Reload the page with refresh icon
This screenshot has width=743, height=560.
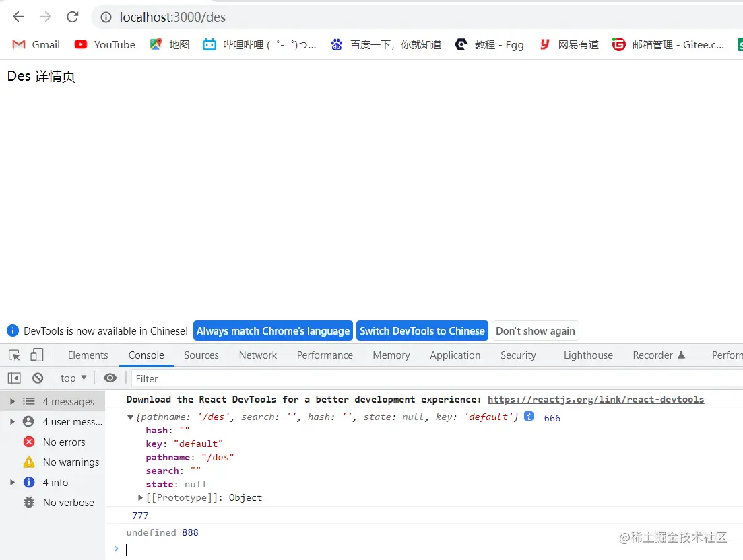coord(73,17)
